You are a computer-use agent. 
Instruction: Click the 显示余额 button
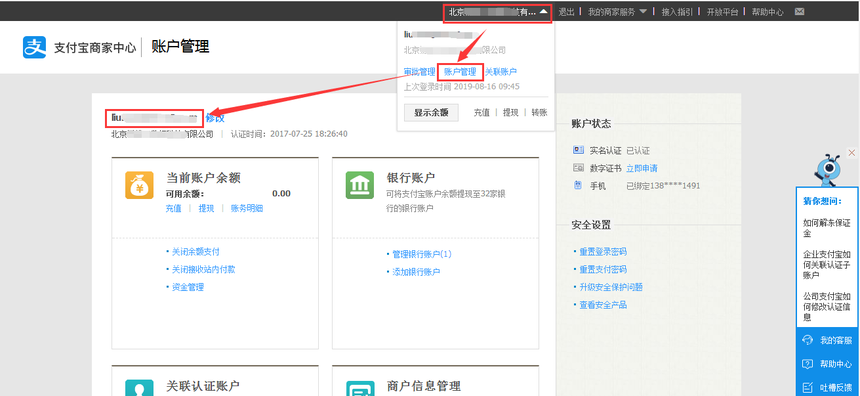click(x=431, y=112)
